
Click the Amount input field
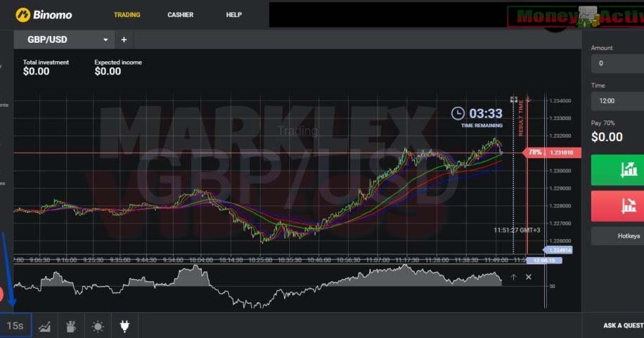coord(617,63)
